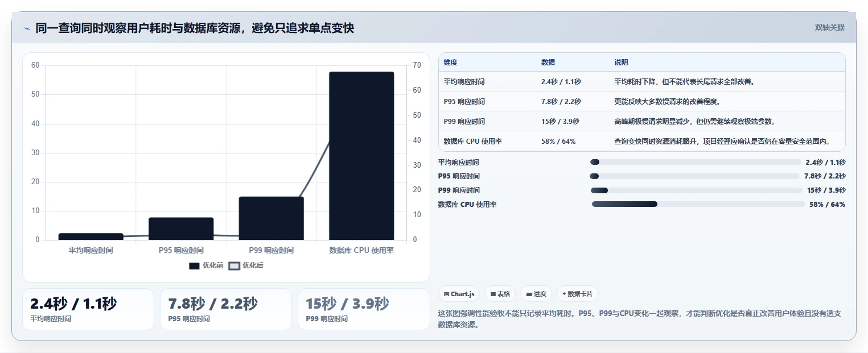Click the summary paragraph starting 这张图强调性能验收

(x=639, y=319)
